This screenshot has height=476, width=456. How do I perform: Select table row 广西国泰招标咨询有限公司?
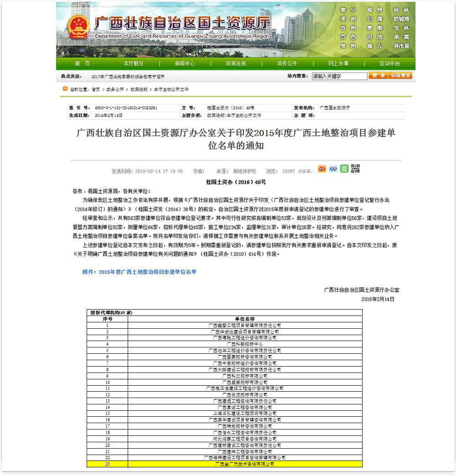pyautogui.click(x=225, y=357)
